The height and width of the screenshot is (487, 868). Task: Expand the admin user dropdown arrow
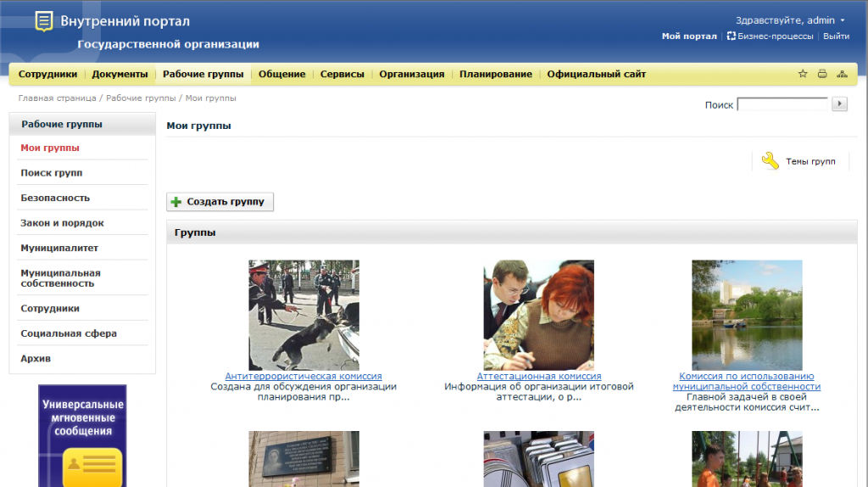click(x=843, y=20)
